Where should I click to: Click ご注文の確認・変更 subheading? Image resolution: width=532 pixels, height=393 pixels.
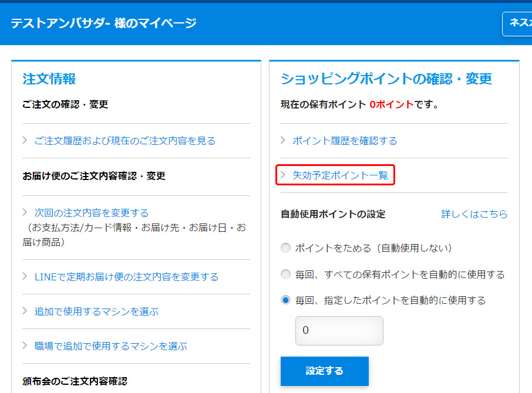[x=66, y=104]
